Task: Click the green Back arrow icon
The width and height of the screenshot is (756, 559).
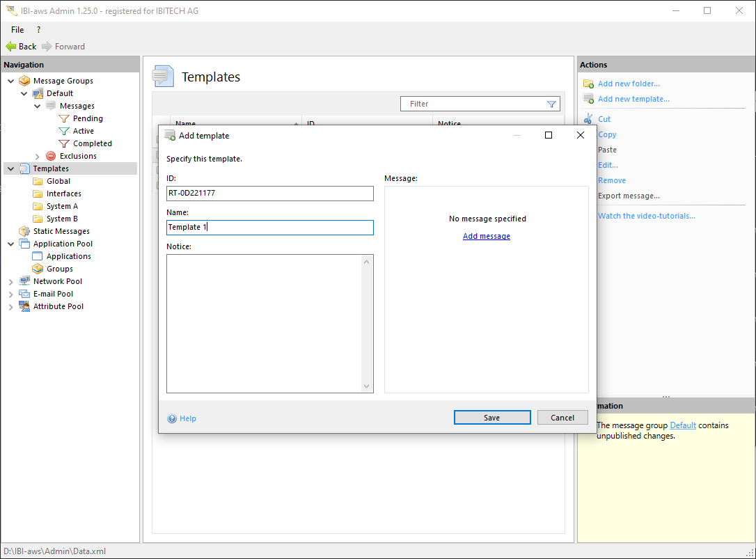Action: tap(10, 47)
